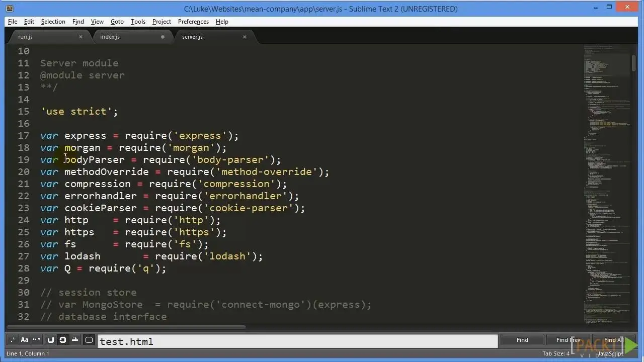Toggle highlight matches option

(89, 340)
